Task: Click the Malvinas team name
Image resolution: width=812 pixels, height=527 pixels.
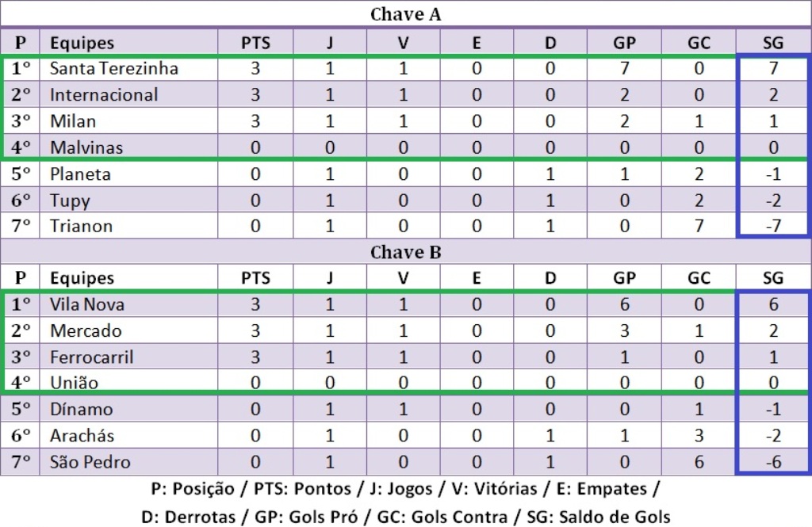Action: pos(86,147)
